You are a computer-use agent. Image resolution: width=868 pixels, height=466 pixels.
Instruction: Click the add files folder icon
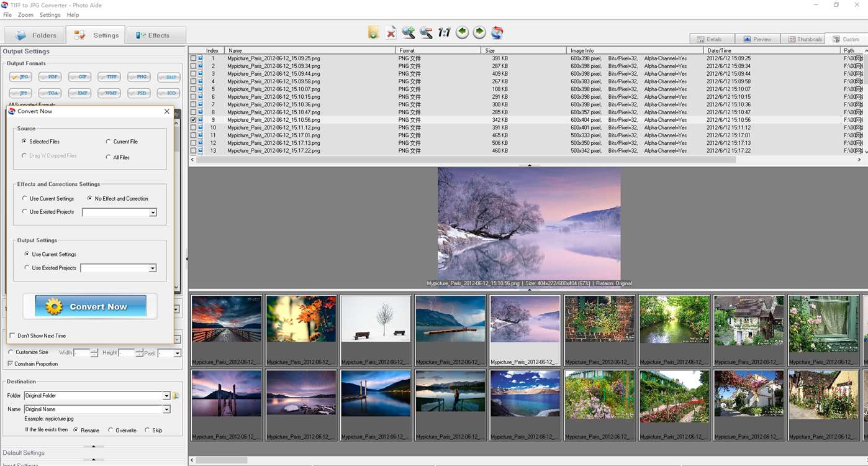tap(373, 32)
